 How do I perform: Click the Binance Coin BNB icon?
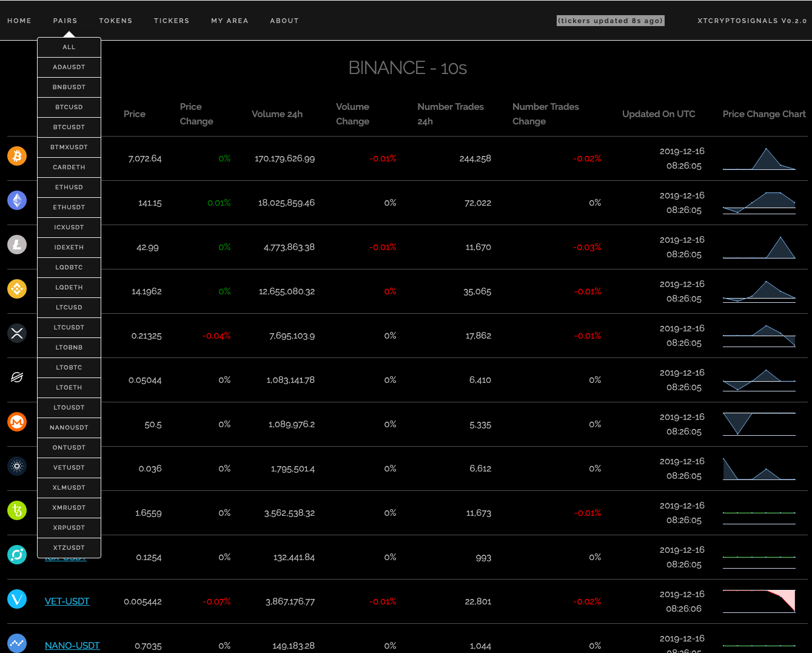click(x=17, y=289)
